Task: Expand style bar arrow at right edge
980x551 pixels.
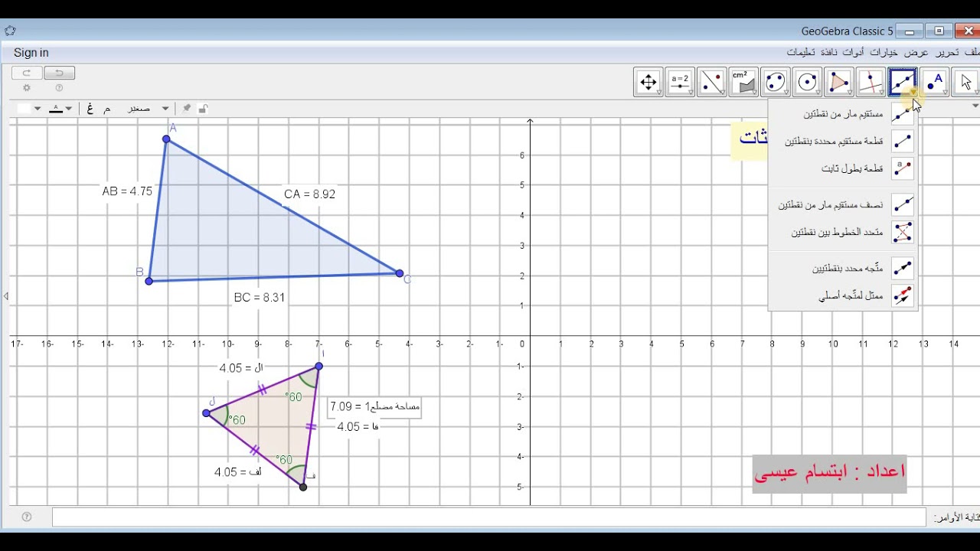Action: pos(975,106)
